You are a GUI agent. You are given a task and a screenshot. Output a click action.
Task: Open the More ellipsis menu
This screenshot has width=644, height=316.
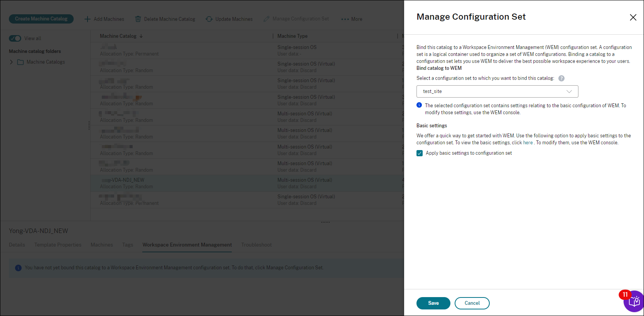tap(345, 19)
